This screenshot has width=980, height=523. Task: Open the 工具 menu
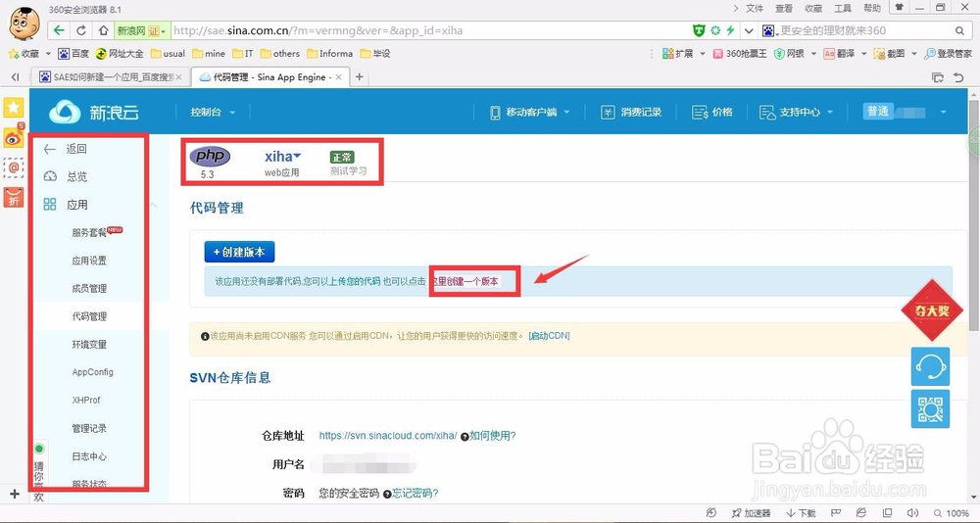coord(843,8)
